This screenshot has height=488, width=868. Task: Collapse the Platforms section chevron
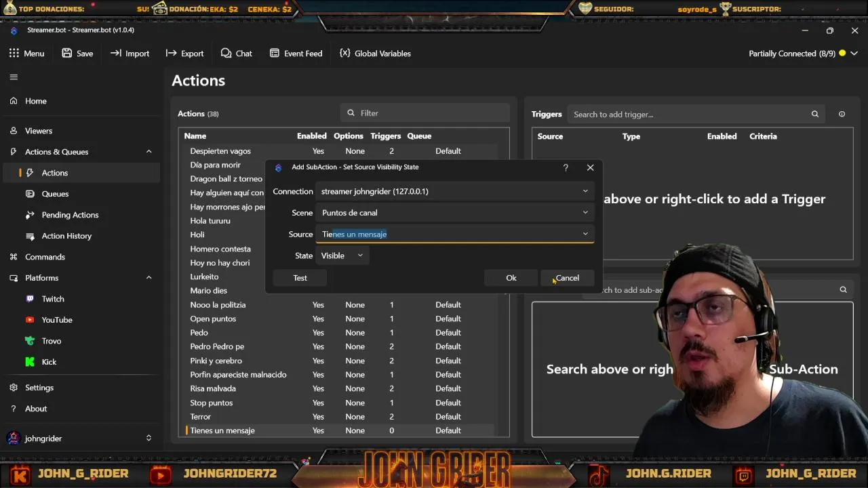(x=149, y=278)
